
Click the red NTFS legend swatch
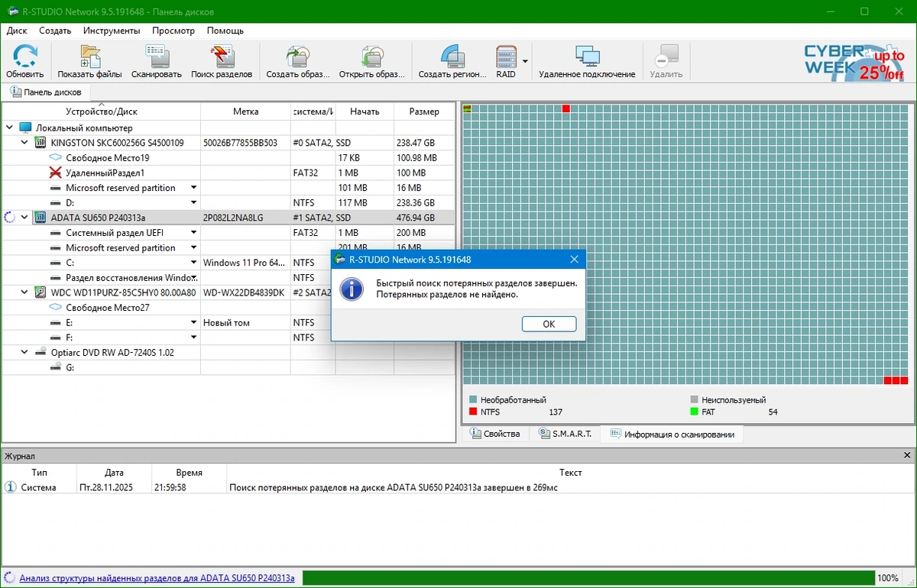tap(473, 412)
